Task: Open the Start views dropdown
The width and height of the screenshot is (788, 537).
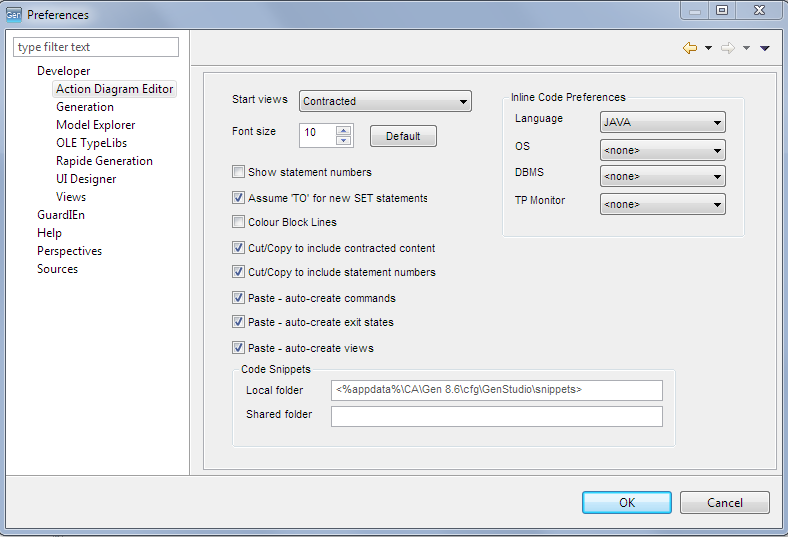Action: (x=385, y=101)
